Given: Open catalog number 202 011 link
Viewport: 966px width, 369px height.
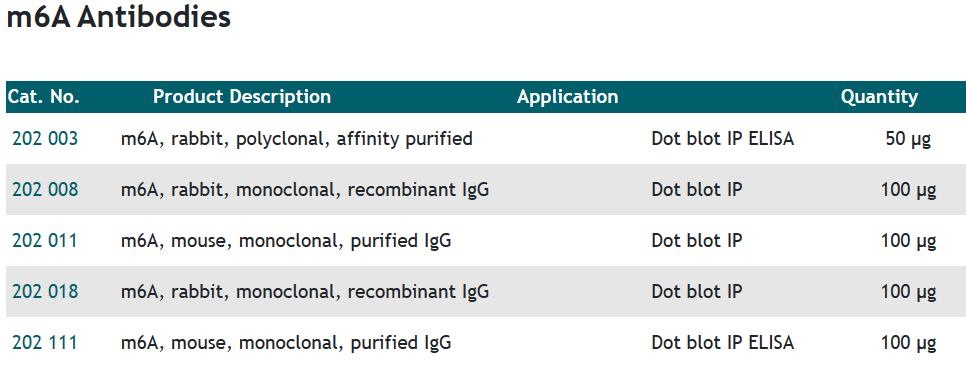Looking at the screenshot, I should coord(45,241).
